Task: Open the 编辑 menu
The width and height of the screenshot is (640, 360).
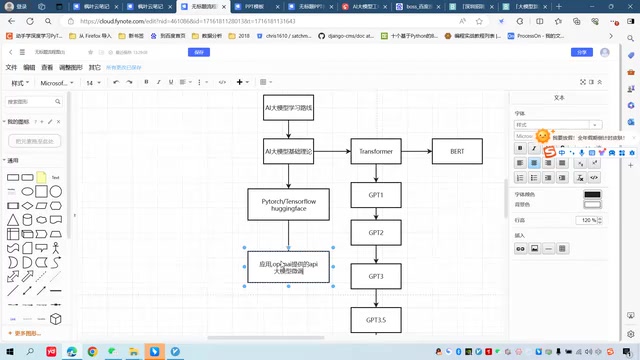Action: tap(29, 67)
